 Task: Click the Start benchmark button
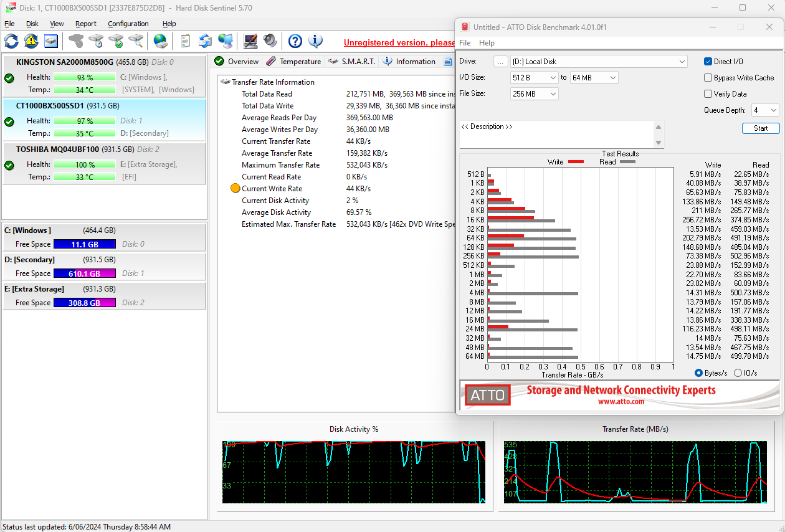pyautogui.click(x=761, y=128)
